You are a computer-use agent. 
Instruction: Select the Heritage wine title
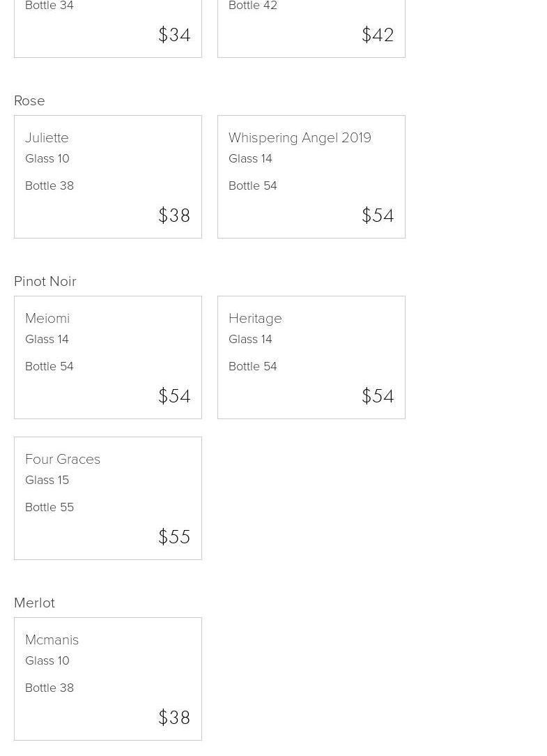[255, 318]
